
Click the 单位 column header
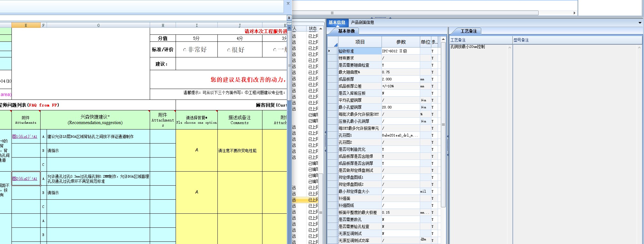[426, 42]
